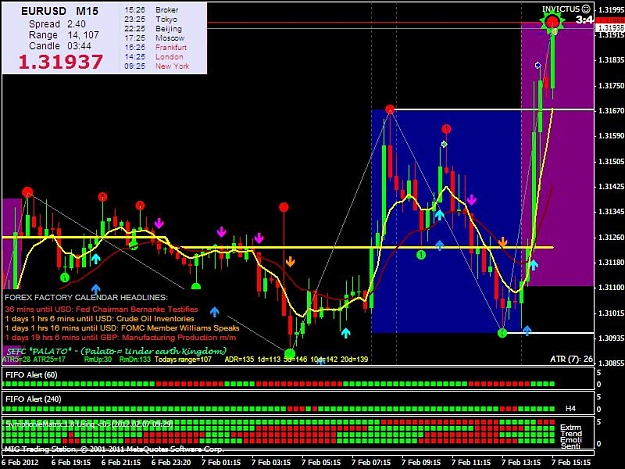Click cyan up arrow above Todays range text

(346, 333)
